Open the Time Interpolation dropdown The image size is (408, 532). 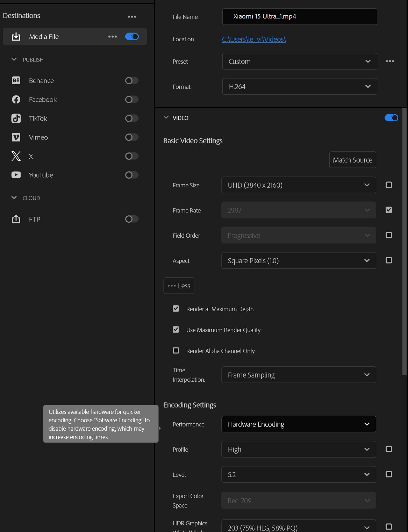click(x=299, y=375)
